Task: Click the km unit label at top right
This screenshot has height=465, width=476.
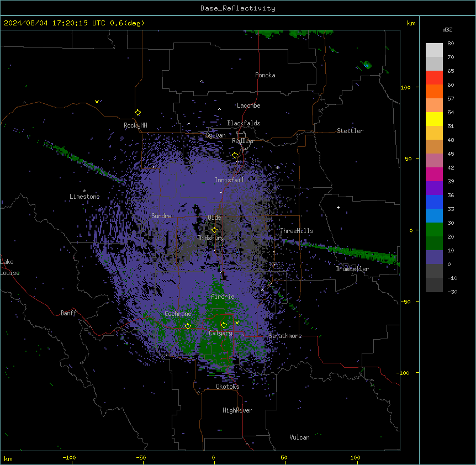Action: click(x=411, y=23)
